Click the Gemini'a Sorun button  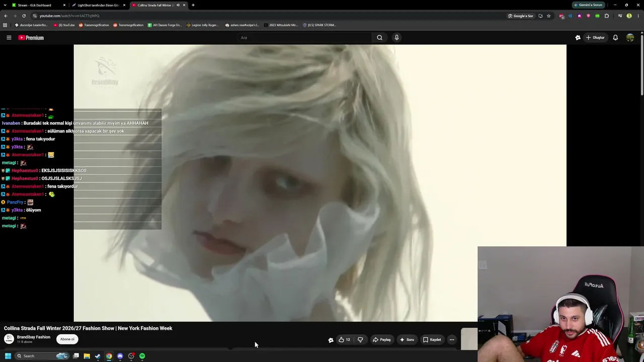(588, 5)
